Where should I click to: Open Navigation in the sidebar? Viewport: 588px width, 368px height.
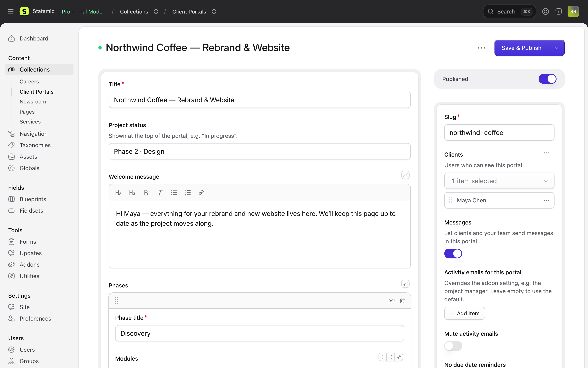click(33, 134)
